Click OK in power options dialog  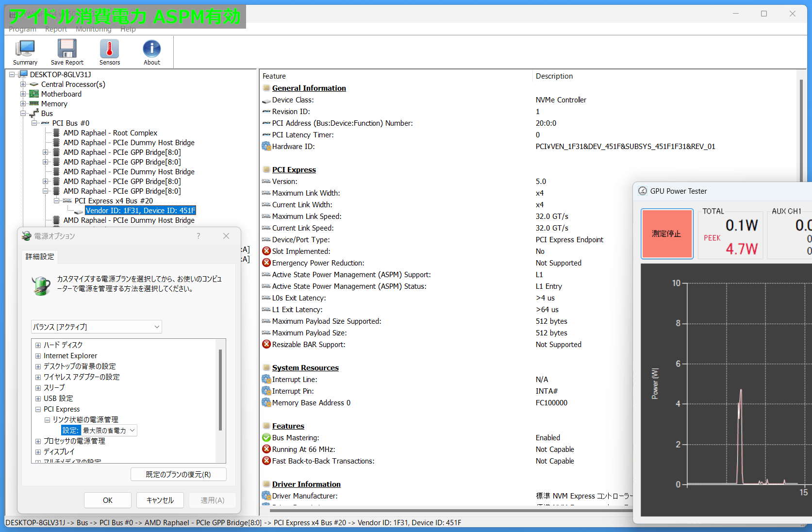[108, 500]
